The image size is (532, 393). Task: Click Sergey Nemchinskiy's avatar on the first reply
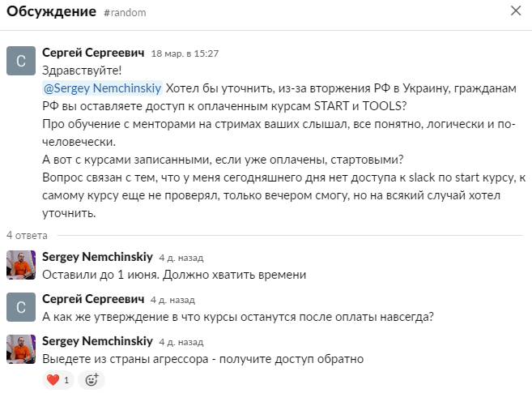coord(20,265)
